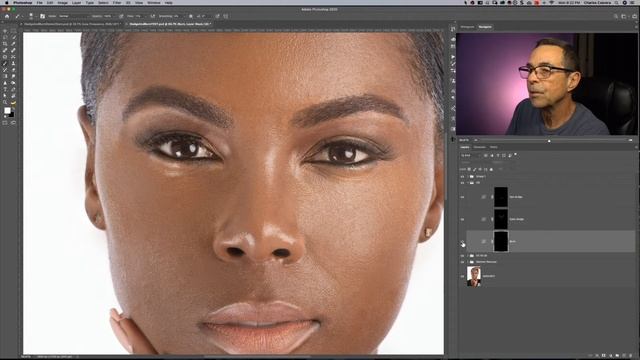Expand the Blemish Removal group

pyautogui.click(x=468, y=262)
